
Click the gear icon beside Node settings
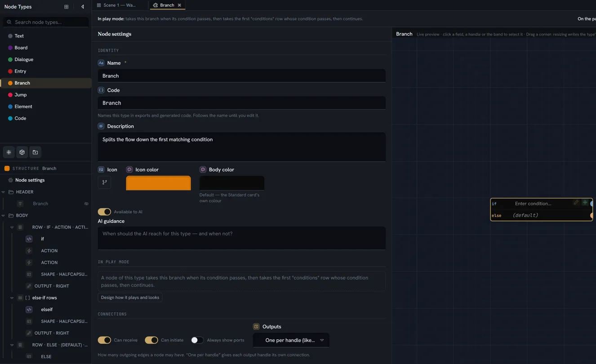pyautogui.click(x=10, y=180)
